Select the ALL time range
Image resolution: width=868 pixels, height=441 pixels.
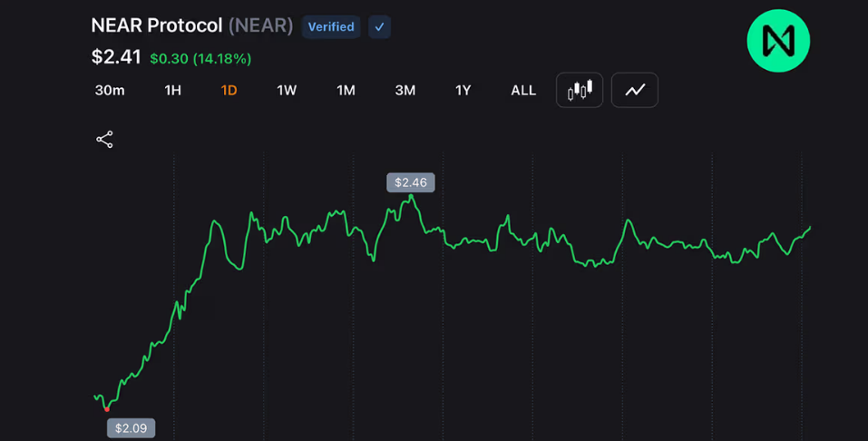pyautogui.click(x=523, y=91)
